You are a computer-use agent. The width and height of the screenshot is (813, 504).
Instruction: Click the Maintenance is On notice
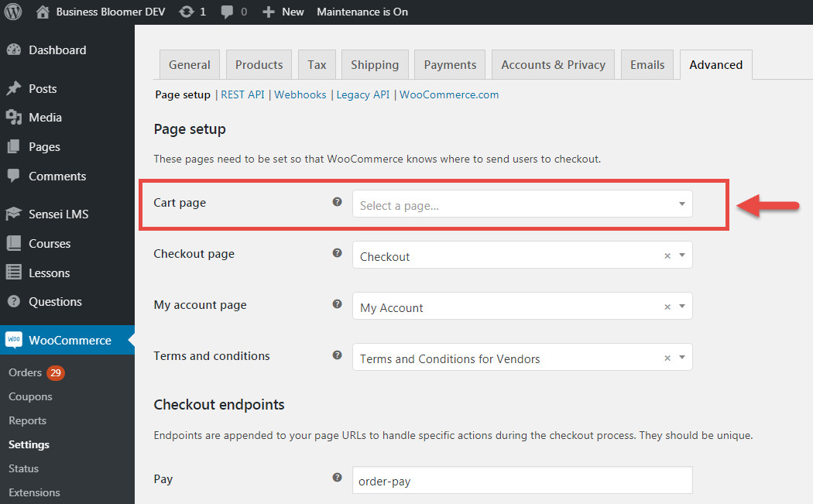click(362, 12)
